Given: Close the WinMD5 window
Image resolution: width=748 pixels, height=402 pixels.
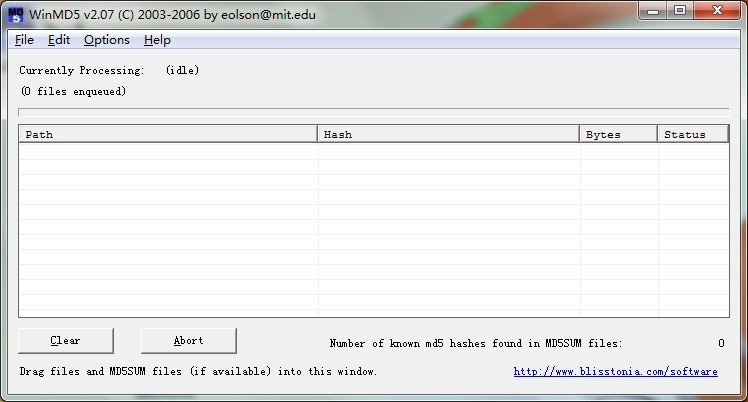Looking at the screenshot, I should pos(717,10).
